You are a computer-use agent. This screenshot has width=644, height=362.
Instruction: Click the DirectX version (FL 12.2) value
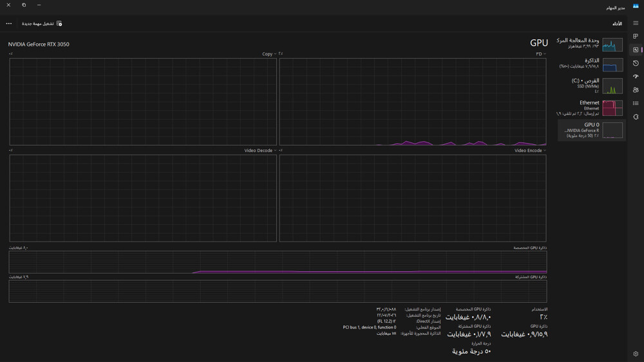click(386, 321)
